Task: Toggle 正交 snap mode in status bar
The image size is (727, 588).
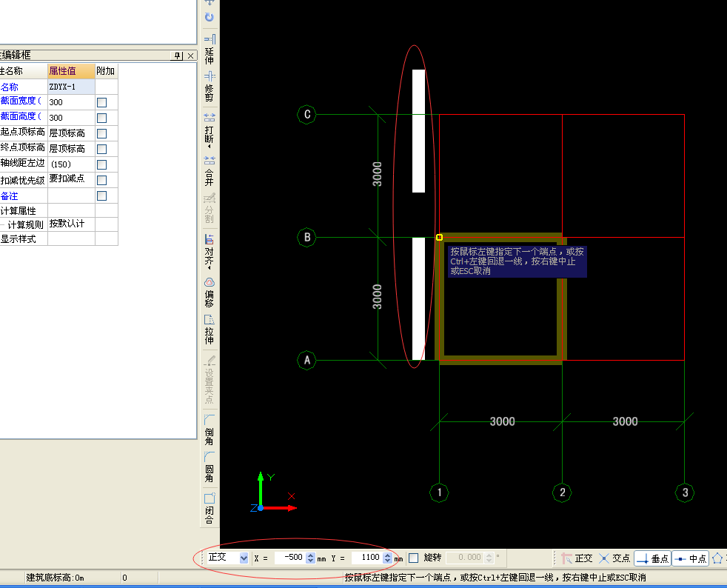Action: point(577,558)
